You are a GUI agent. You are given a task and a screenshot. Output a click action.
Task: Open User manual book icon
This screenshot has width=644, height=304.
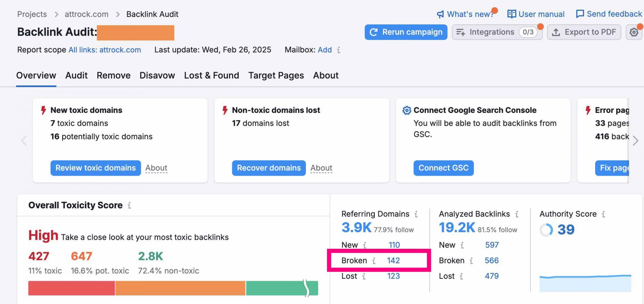[511, 14]
